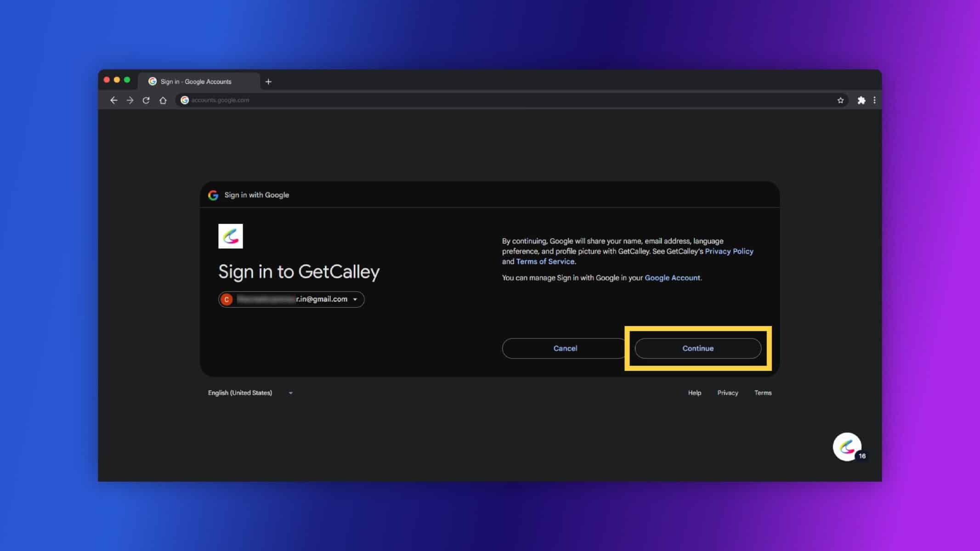980x551 pixels.
Task: Expand the Gmail account selector
Action: pyautogui.click(x=291, y=299)
